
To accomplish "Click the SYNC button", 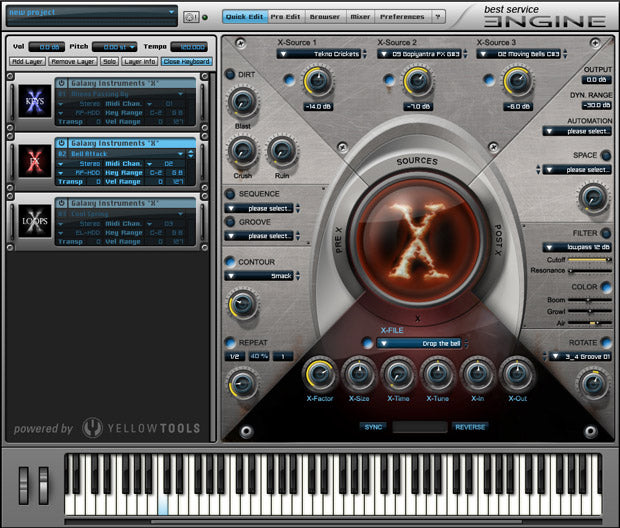I will click(x=373, y=427).
